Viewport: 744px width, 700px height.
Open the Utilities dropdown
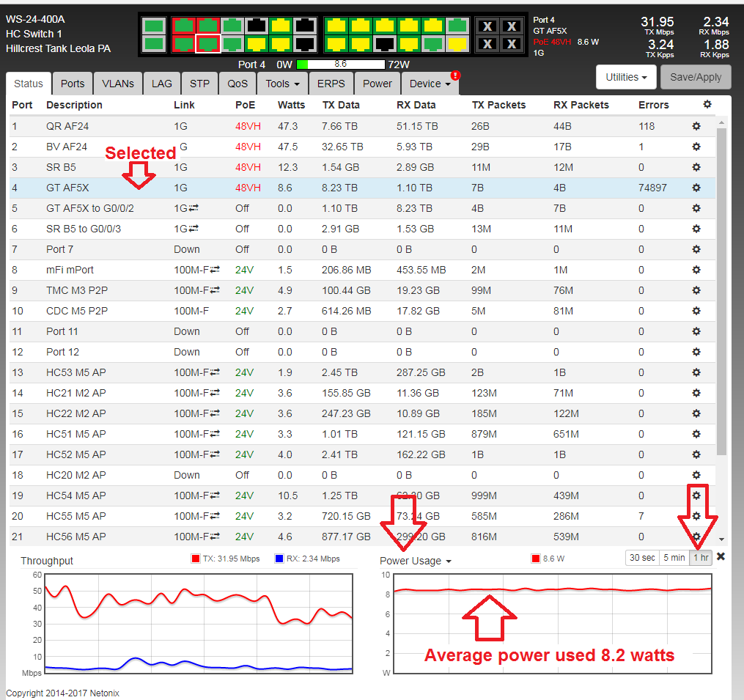pos(625,77)
